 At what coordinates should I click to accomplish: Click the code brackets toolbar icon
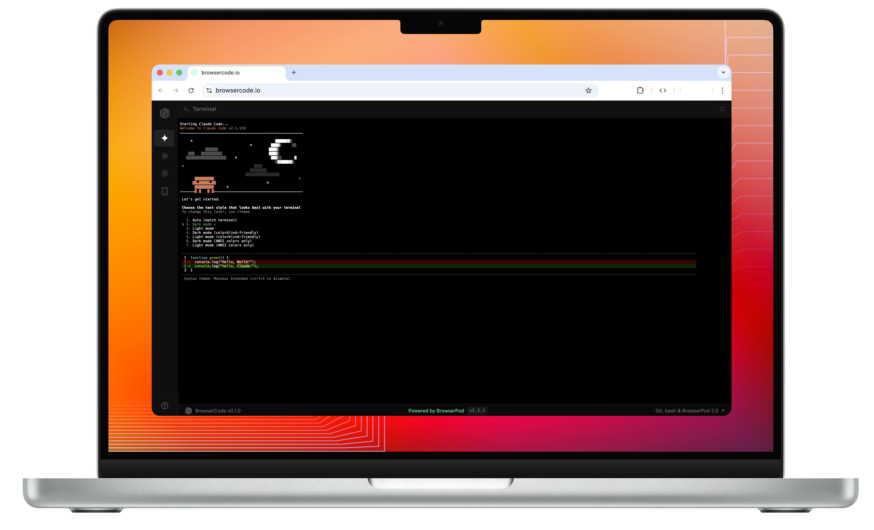click(x=663, y=90)
